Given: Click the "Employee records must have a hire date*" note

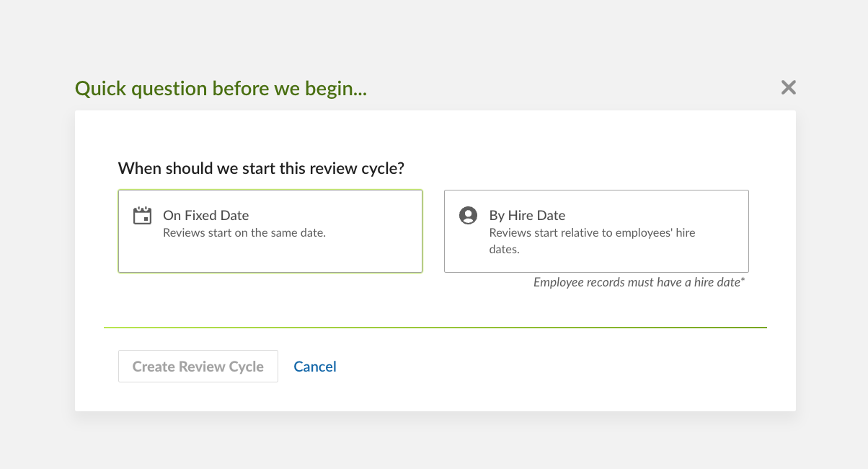Looking at the screenshot, I should click(x=638, y=282).
